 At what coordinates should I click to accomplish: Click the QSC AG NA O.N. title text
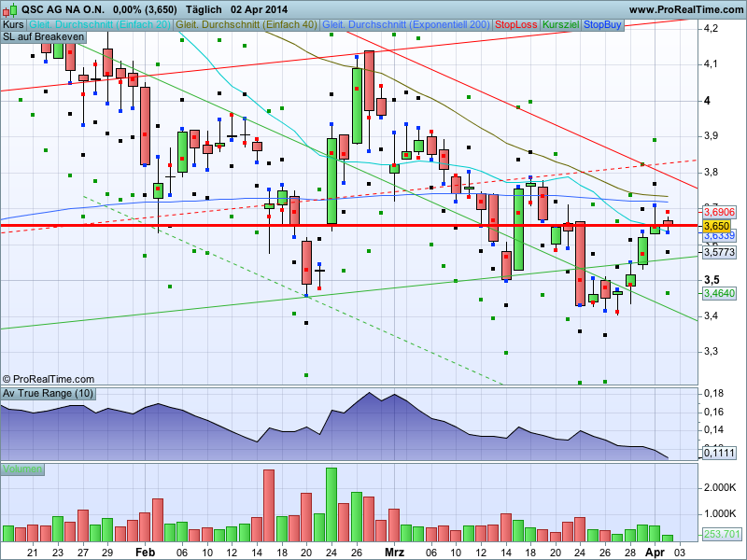(x=63, y=9)
